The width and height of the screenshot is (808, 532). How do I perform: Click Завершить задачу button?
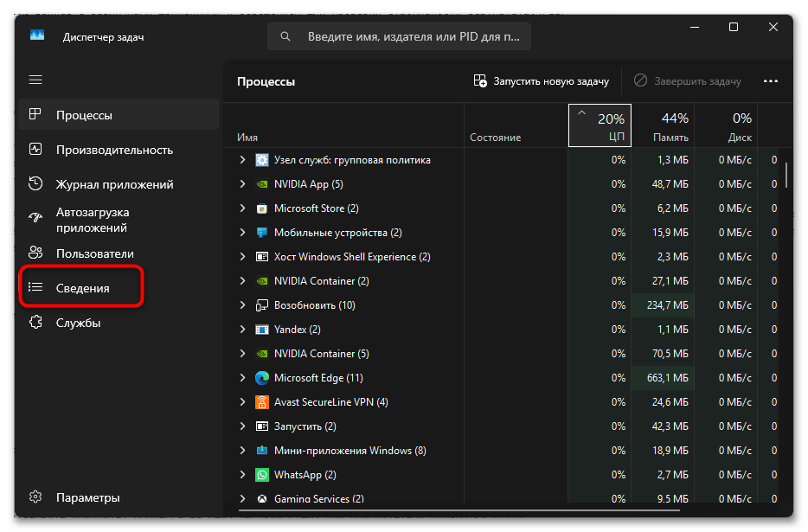(688, 81)
